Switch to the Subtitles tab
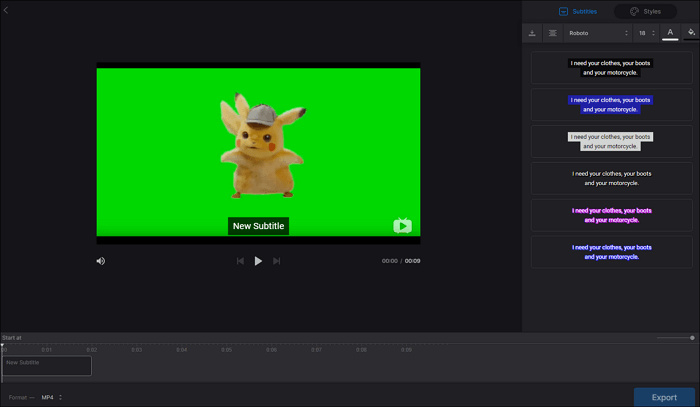This screenshot has height=407, width=700. (579, 11)
